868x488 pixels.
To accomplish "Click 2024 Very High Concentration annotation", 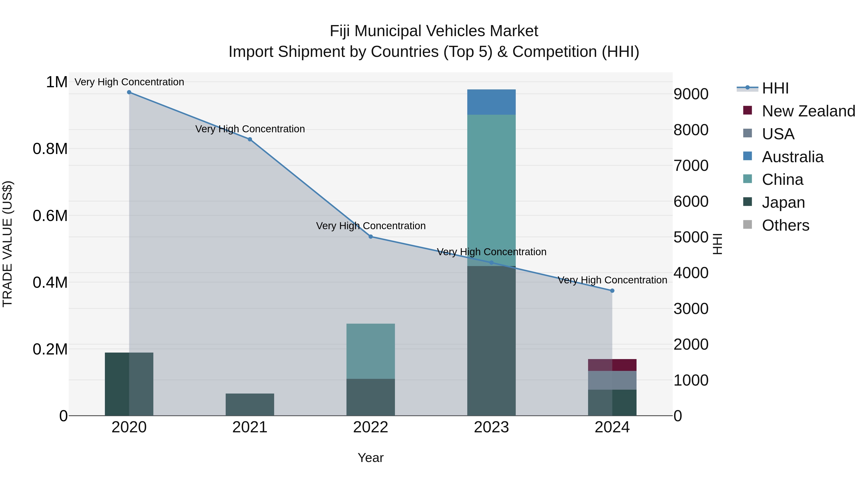I will click(613, 280).
